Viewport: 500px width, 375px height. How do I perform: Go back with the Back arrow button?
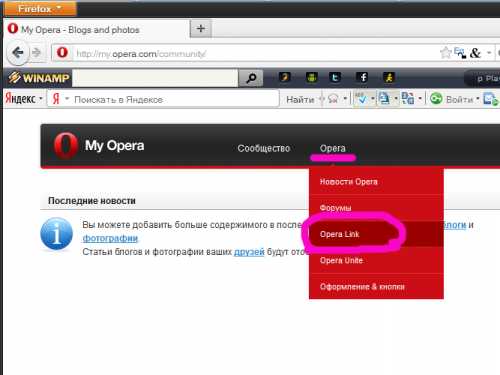click(x=17, y=53)
